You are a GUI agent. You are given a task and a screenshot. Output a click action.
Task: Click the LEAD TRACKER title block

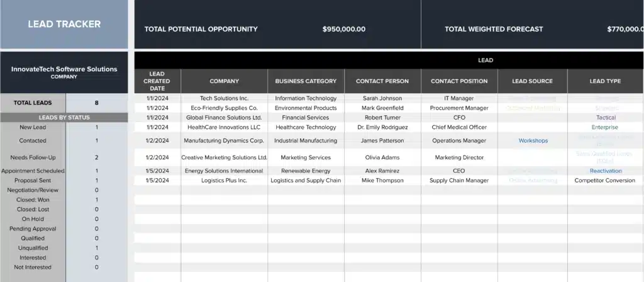(64, 25)
